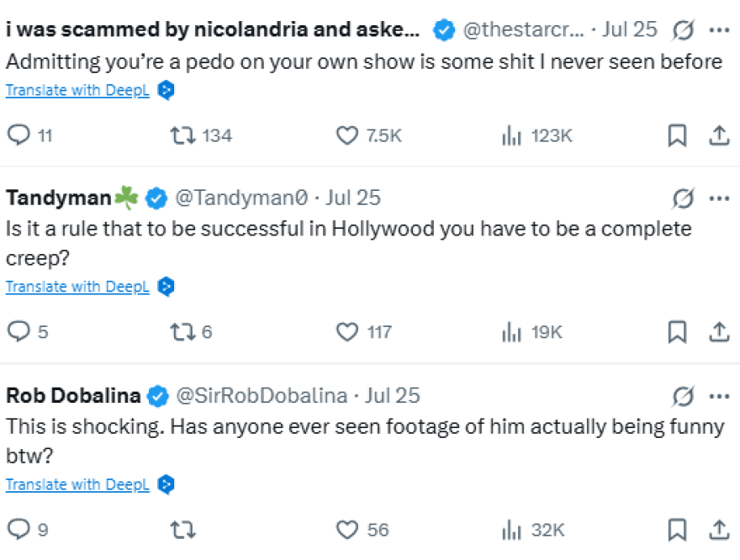Translate the first tweet with DeepL
The width and height of the screenshot is (740, 560).
pos(77,90)
